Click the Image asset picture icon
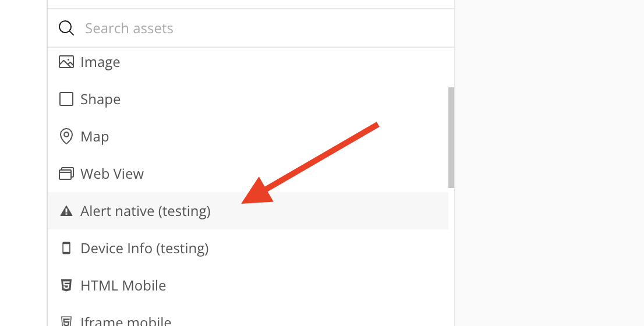Image resolution: width=644 pixels, height=326 pixels. click(x=66, y=62)
